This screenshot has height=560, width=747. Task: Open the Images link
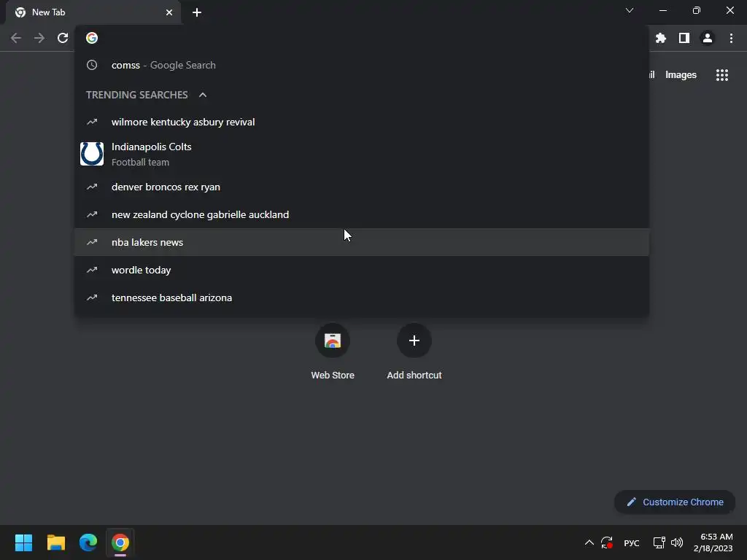tap(681, 75)
